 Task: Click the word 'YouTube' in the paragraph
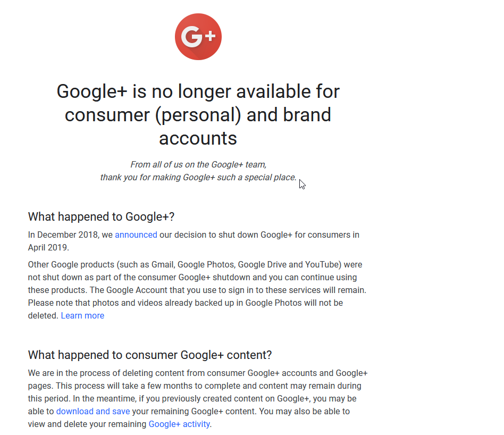point(323,265)
